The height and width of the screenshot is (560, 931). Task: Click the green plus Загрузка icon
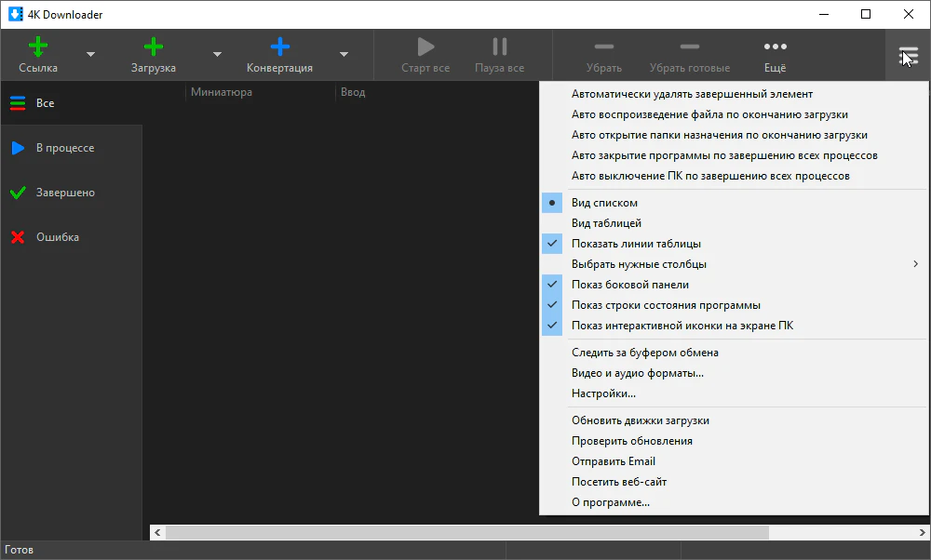coord(154,47)
